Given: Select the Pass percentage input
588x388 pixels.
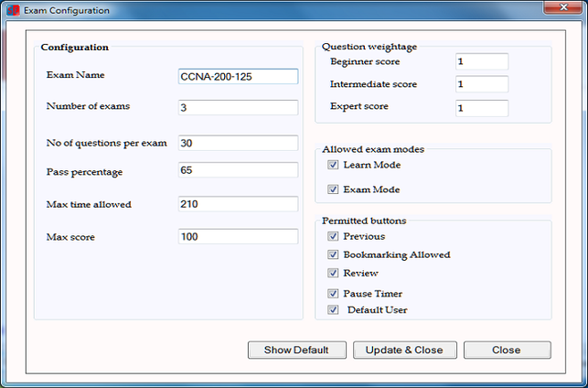Looking at the screenshot, I should click(238, 170).
